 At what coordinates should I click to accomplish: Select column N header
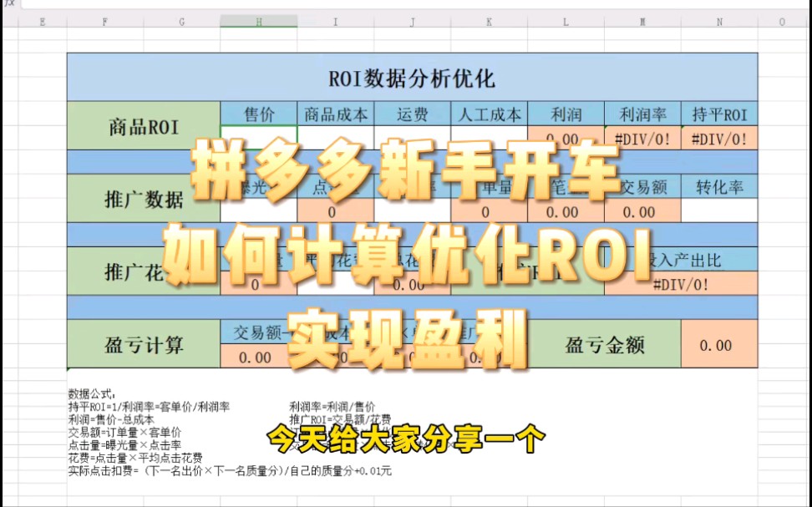[719, 22]
